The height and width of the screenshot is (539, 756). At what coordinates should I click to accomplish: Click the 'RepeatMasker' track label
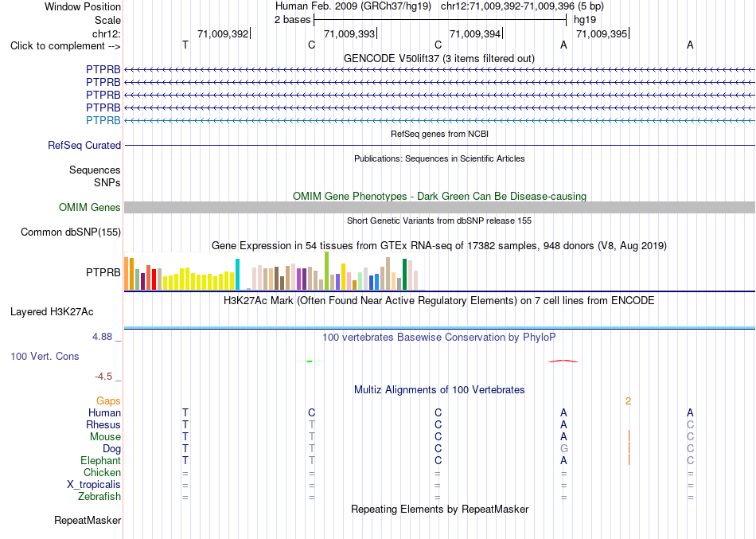(x=88, y=521)
